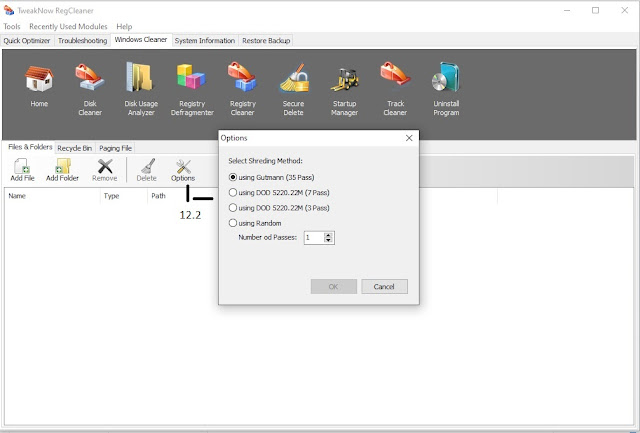Open the Uninstall Program tool
Image resolution: width=640 pixels, height=433 pixels.
click(x=446, y=89)
